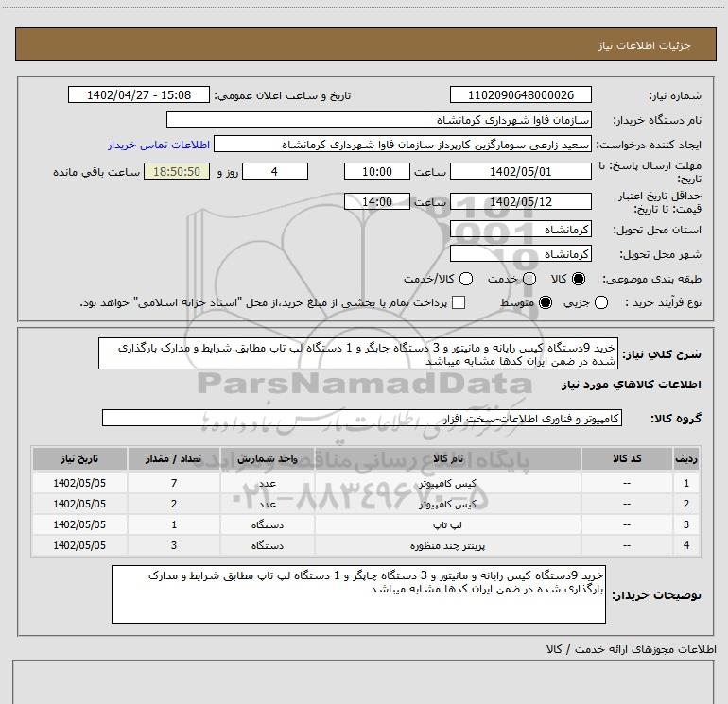
Task: Click quantity 7 in row 1
Action: (x=174, y=483)
